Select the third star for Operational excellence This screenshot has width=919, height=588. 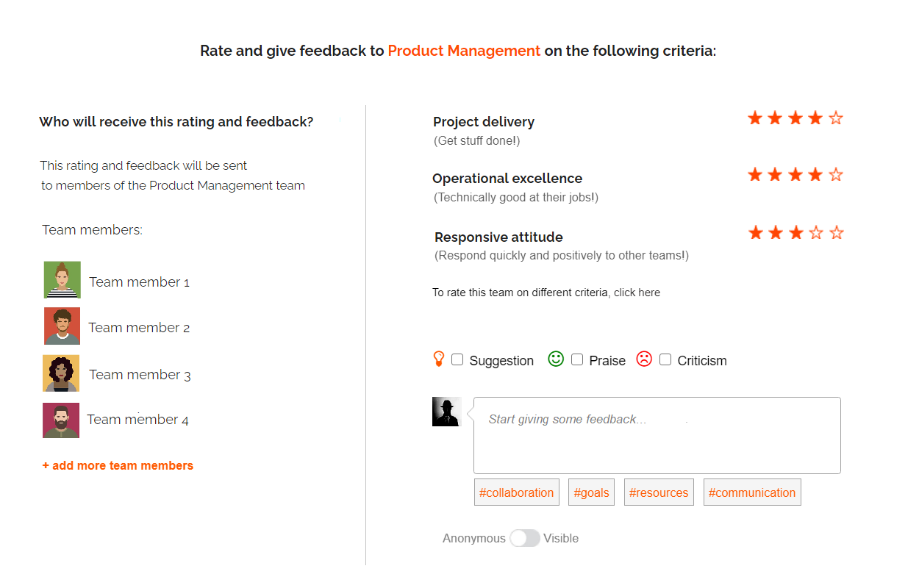tap(795, 174)
